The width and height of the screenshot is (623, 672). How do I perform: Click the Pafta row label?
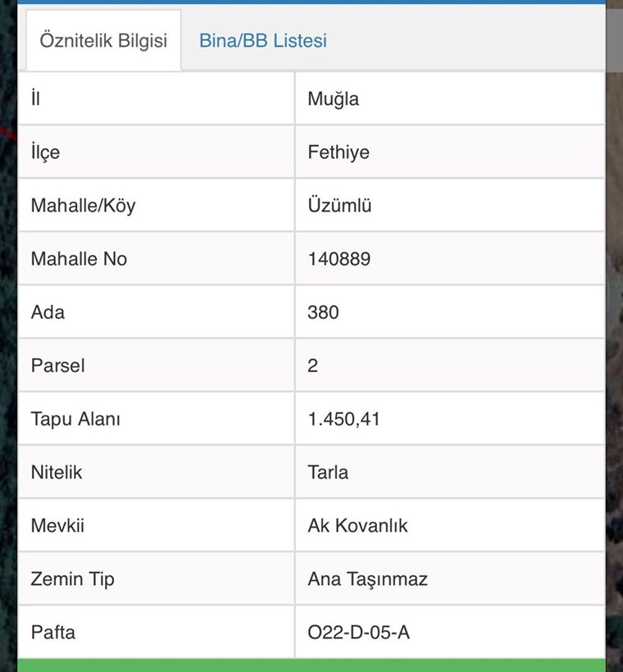click(x=52, y=632)
